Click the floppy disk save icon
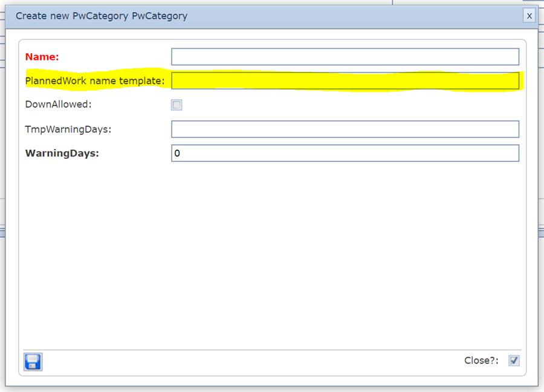The height and width of the screenshot is (392, 544). [33, 361]
